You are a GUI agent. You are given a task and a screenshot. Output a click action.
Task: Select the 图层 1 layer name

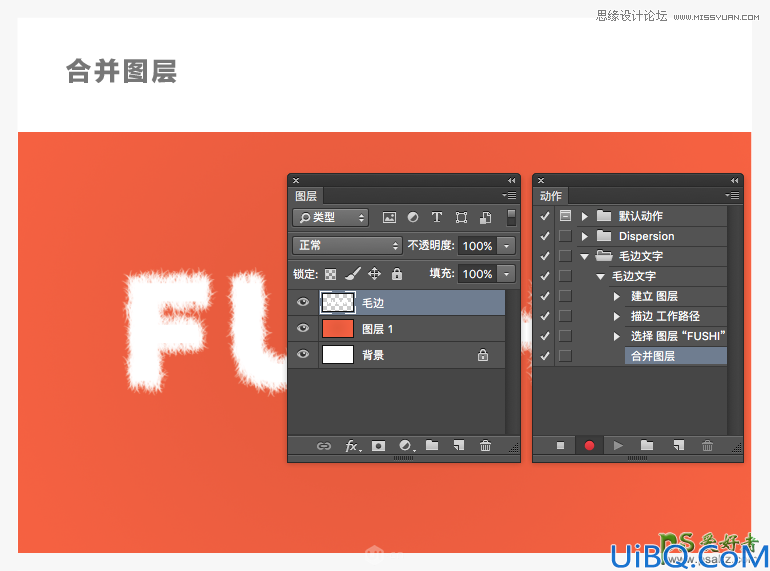377,329
